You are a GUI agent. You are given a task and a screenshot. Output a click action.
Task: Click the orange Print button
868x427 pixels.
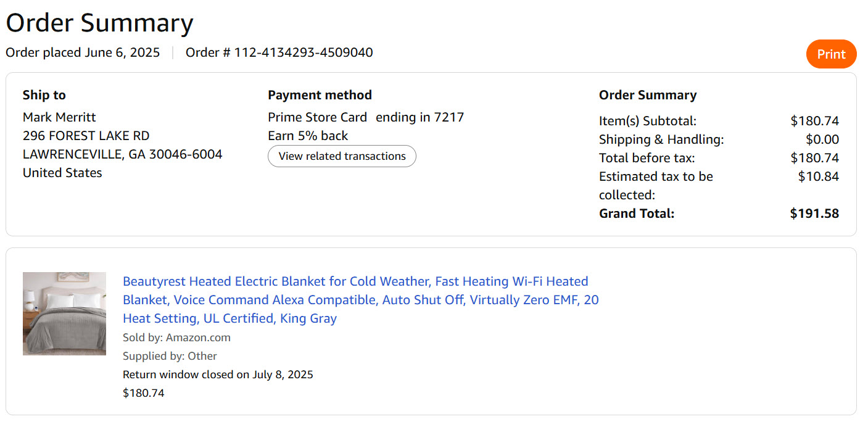831,54
